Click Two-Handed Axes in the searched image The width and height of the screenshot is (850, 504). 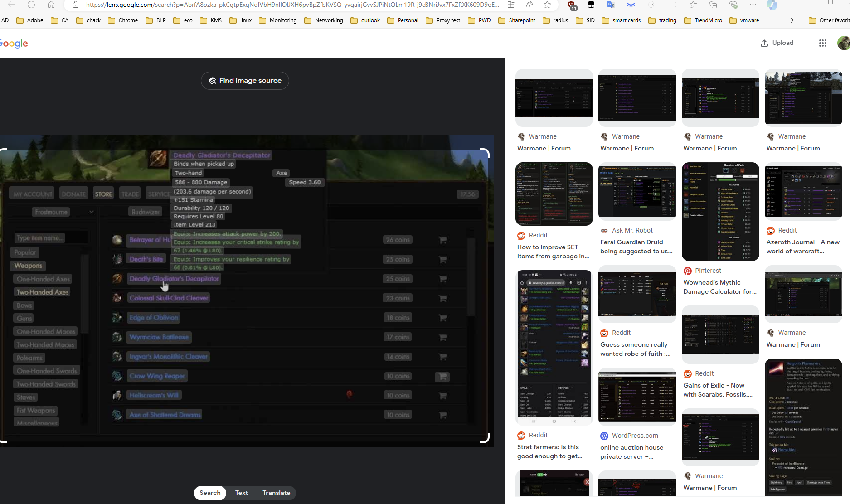pyautogui.click(x=43, y=292)
